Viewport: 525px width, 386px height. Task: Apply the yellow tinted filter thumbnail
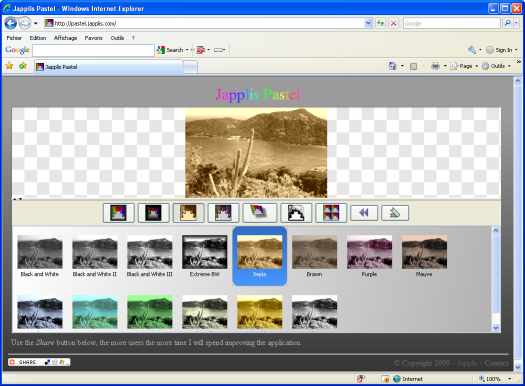click(x=259, y=312)
